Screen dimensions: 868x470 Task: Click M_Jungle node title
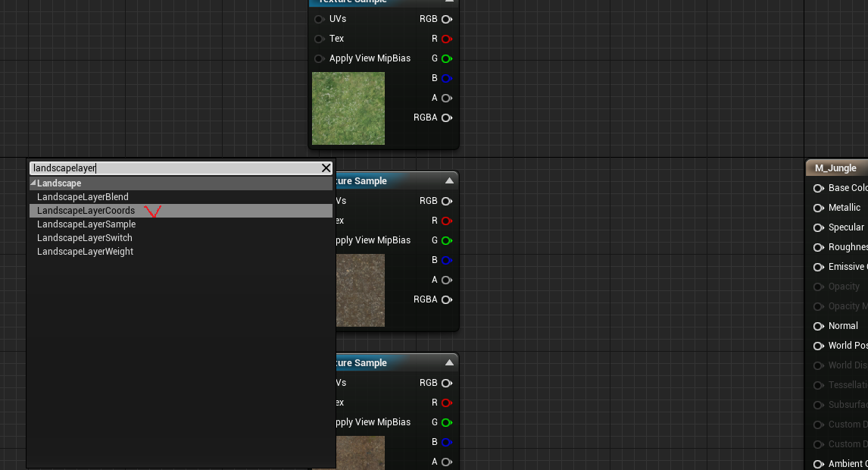[x=835, y=168]
